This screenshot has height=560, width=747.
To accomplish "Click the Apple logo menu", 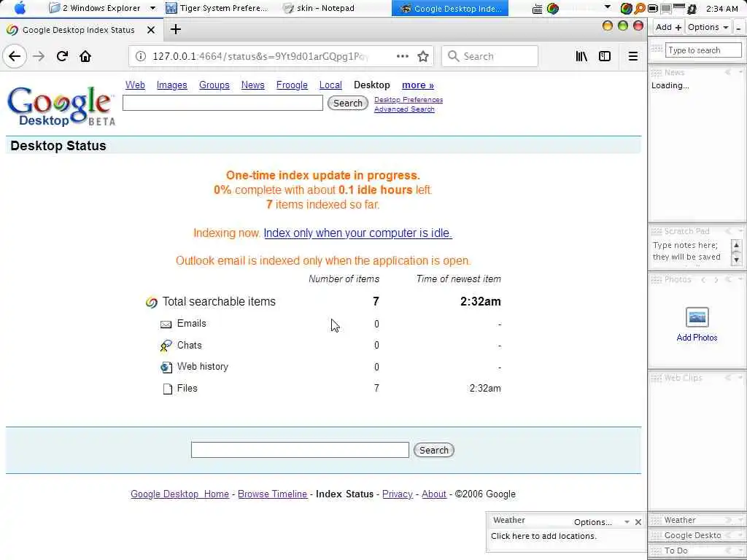I will click(x=20, y=8).
